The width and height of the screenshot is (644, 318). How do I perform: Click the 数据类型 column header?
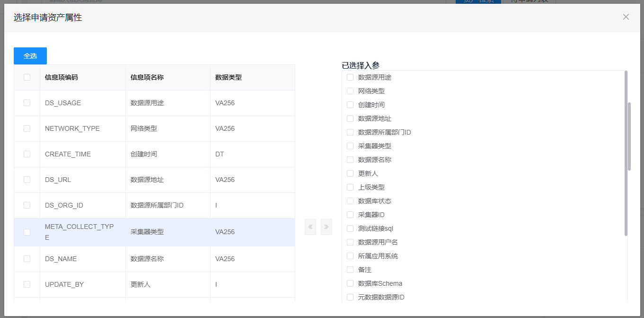click(253, 77)
